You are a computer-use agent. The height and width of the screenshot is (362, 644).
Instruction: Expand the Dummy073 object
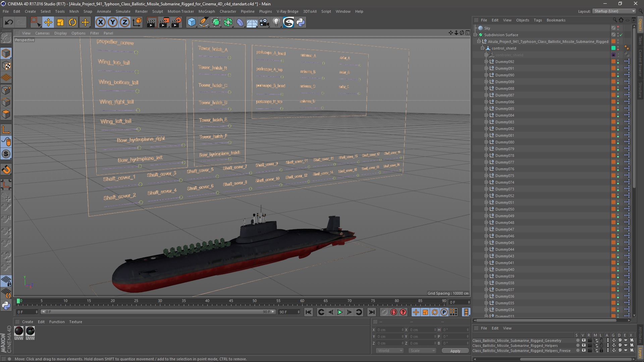coord(486,189)
